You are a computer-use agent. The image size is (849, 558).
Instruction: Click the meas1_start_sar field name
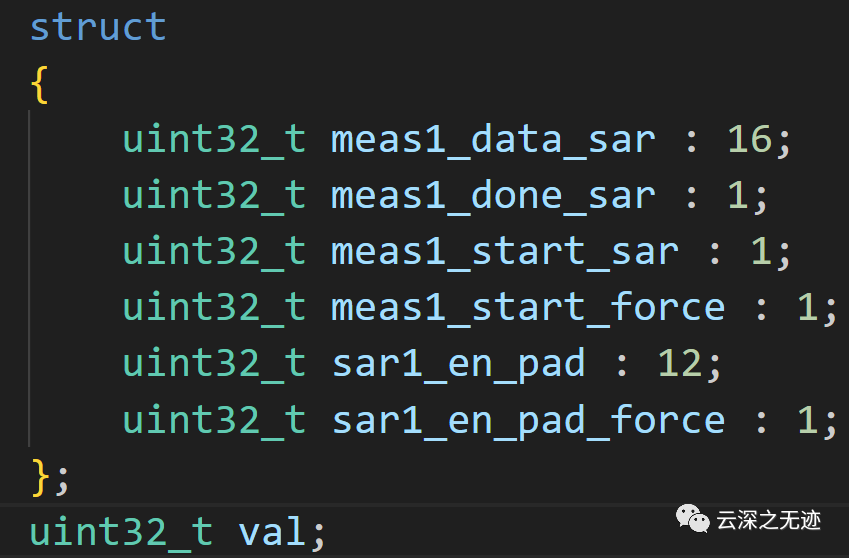505,252
